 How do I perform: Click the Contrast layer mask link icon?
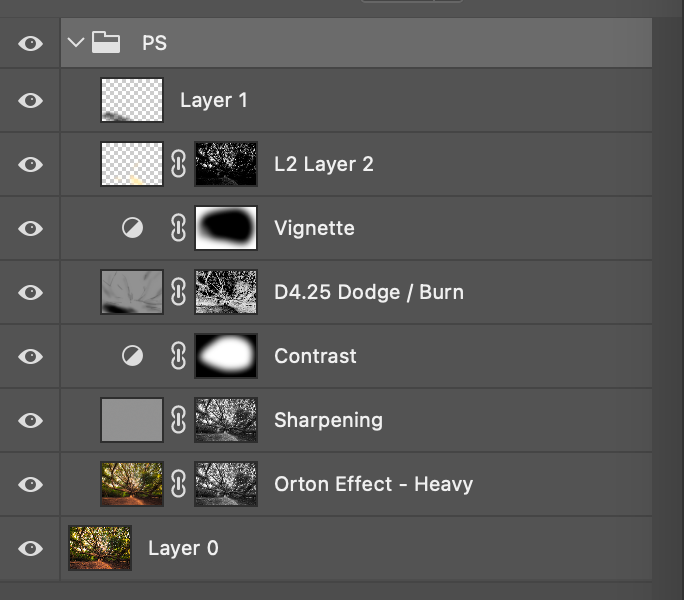coord(178,356)
